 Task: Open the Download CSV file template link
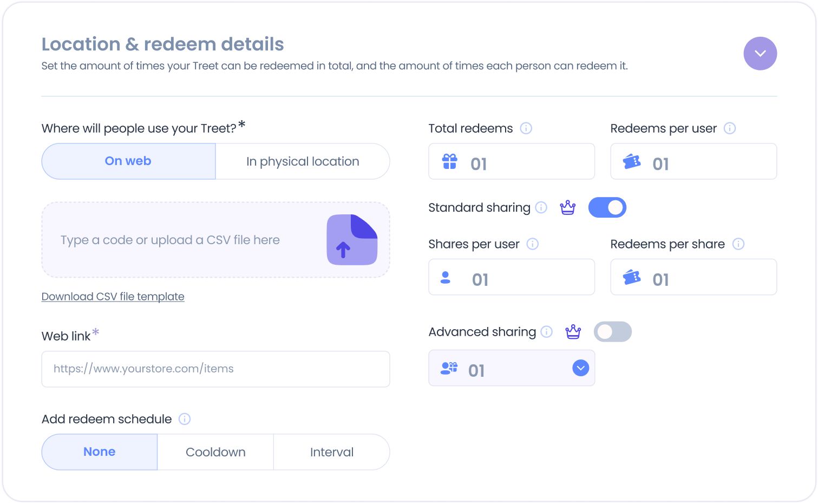click(x=113, y=297)
